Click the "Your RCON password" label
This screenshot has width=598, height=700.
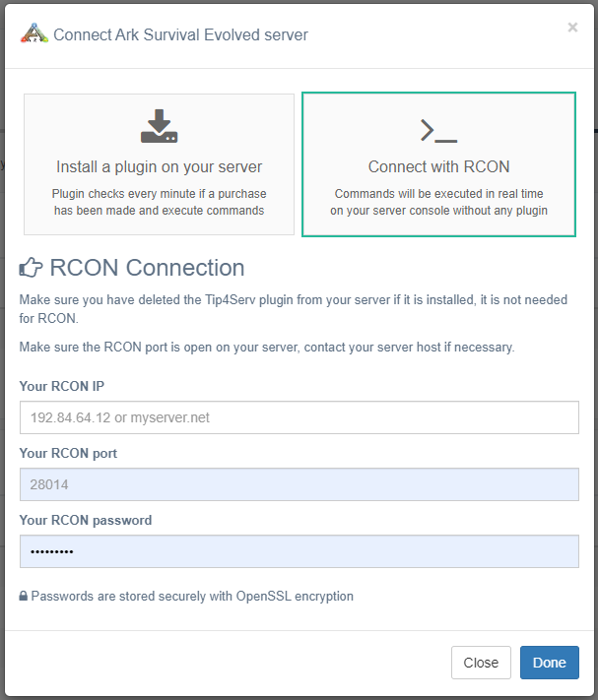tap(86, 520)
